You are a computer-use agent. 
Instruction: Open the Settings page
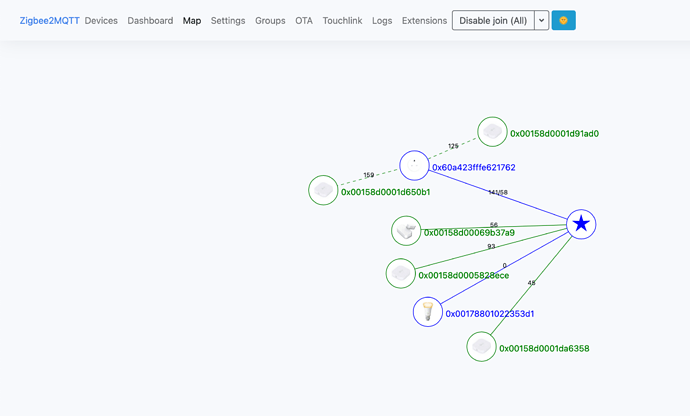coord(228,21)
